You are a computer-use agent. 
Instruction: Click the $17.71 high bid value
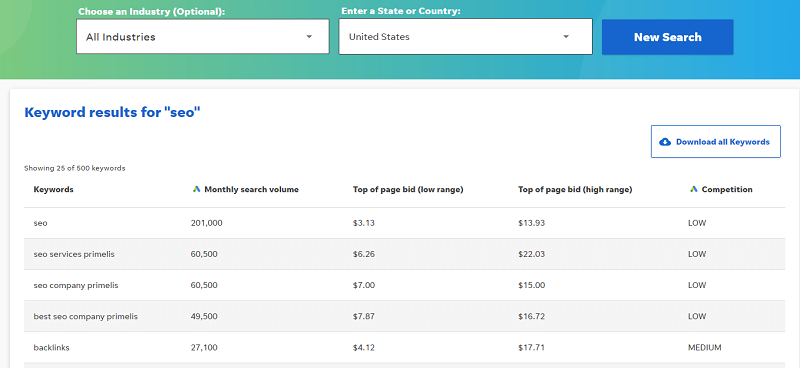click(531, 348)
